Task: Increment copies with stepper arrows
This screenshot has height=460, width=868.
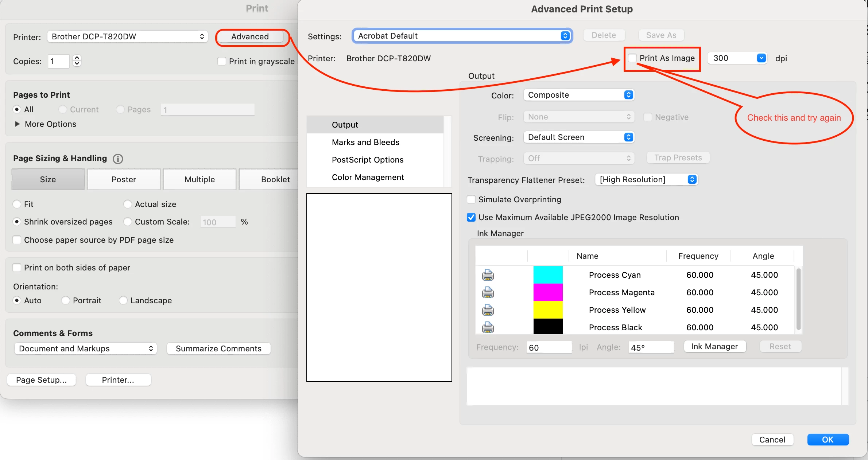Action: click(77, 58)
